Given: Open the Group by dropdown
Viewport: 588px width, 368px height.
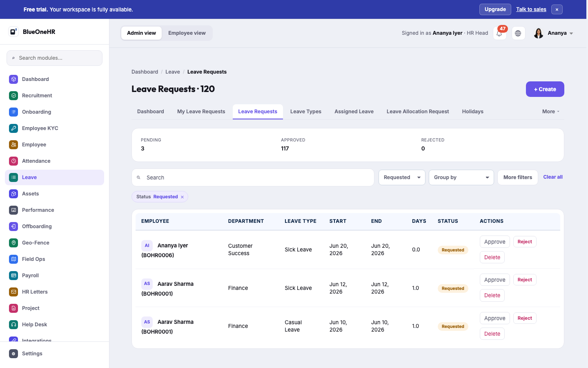Looking at the screenshot, I should [x=461, y=177].
